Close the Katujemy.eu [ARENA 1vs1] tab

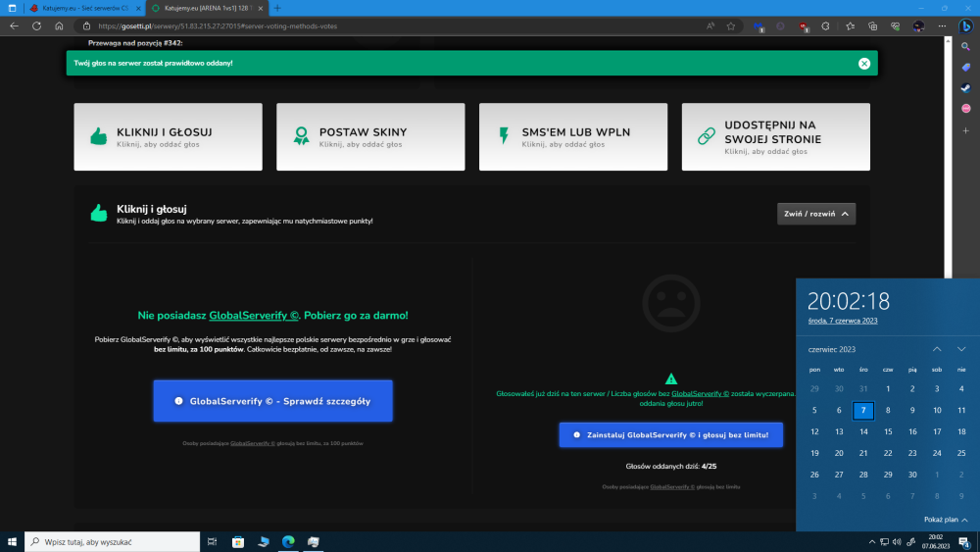point(261,8)
